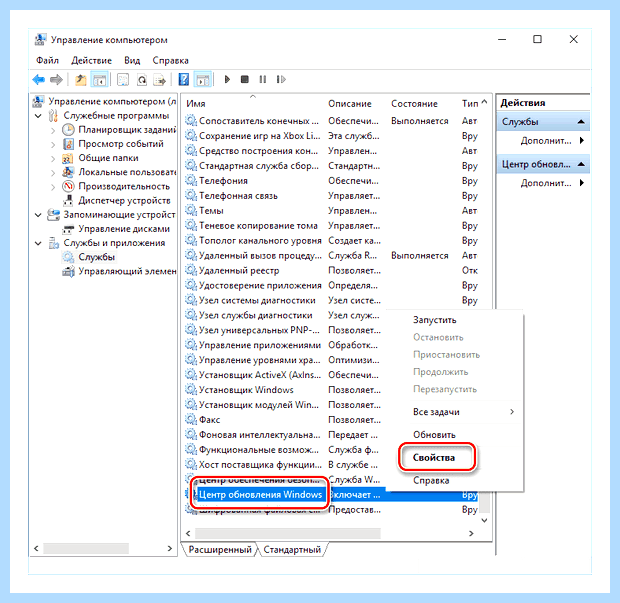Image resolution: width=620 pixels, height=603 pixels.
Task: Choose Обновить in the context menu
Action: tap(434, 435)
